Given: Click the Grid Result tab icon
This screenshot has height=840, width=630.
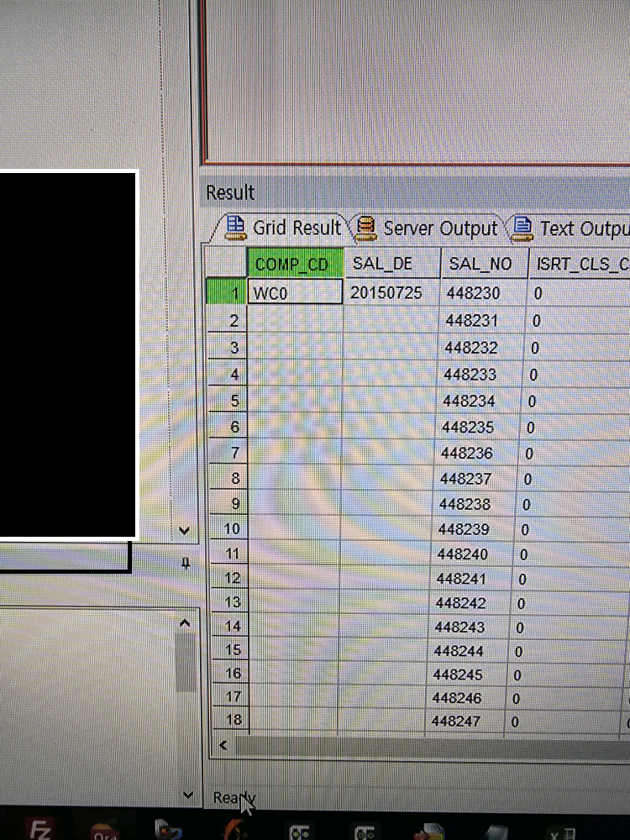Looking at the screenshot, I should pos(235,227).
